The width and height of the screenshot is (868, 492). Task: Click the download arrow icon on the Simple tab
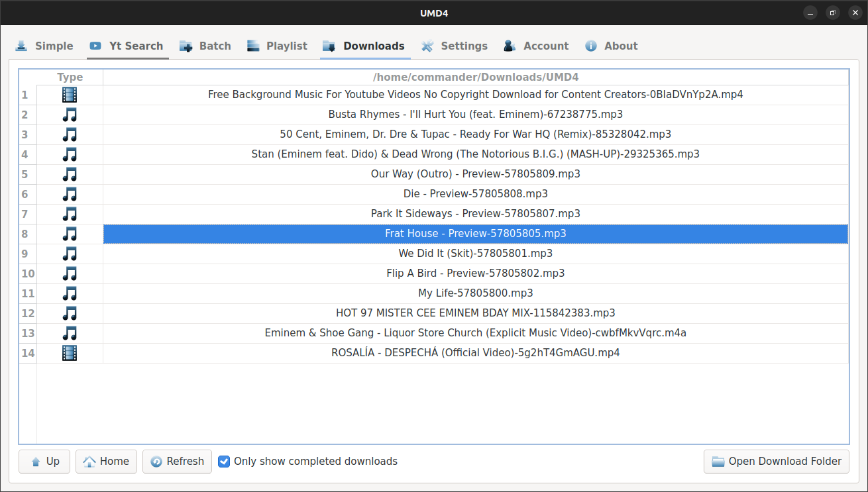coord(20,46)
